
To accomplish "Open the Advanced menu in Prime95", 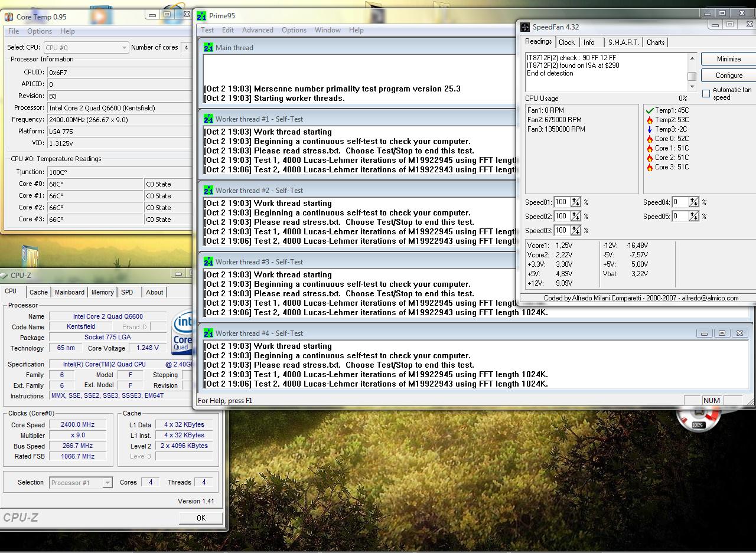I will pyautogui.click(x=258, y=30).
